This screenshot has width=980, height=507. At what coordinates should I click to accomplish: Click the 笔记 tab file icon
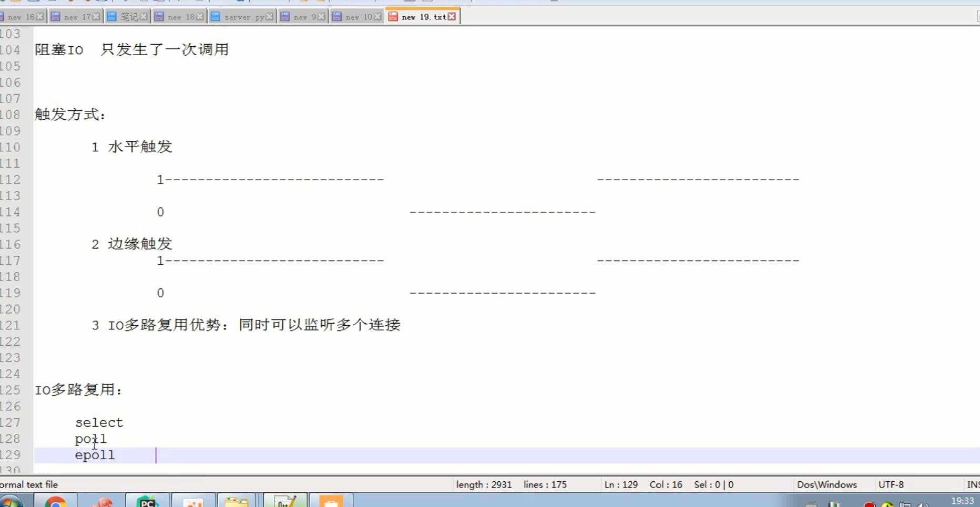point(111,17)
